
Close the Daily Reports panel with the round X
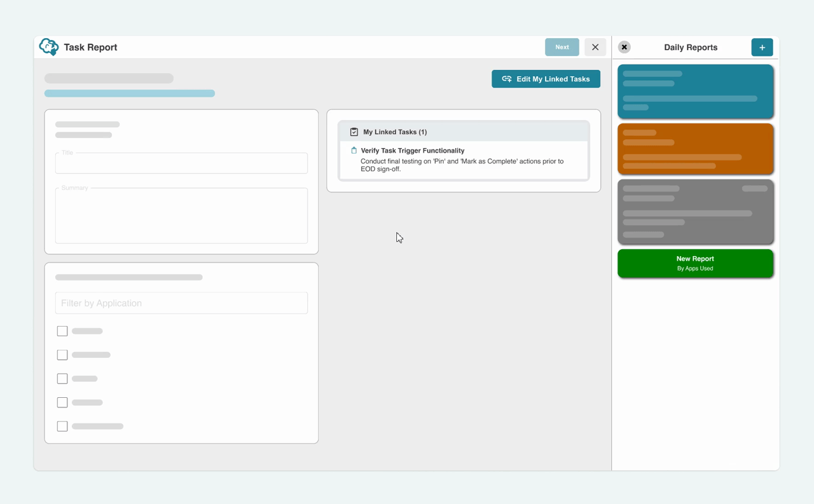624,47
